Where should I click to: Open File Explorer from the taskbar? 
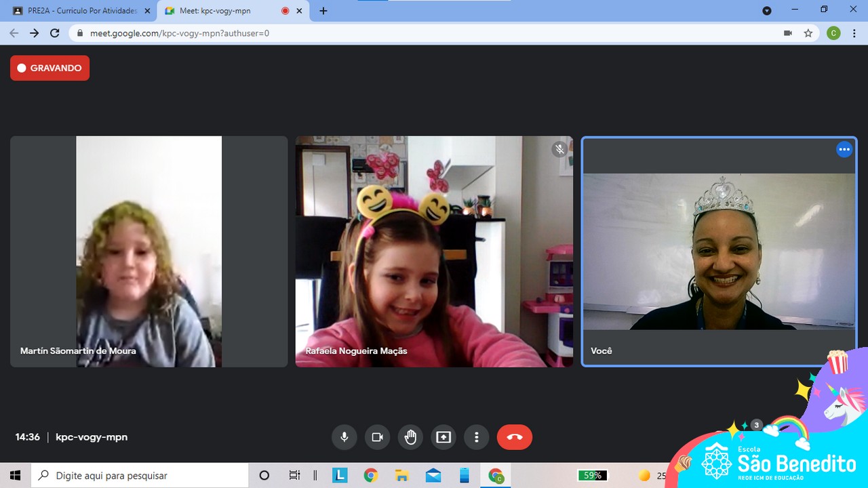(x=402, y=475)
